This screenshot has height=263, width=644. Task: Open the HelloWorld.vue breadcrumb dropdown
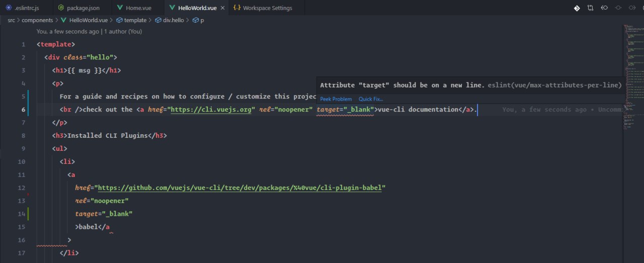[x=84, y=20]
